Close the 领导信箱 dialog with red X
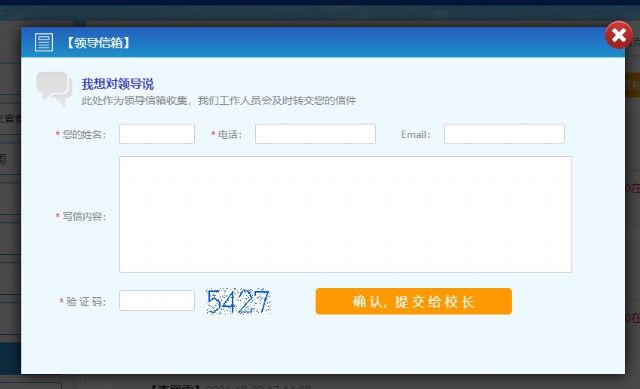Screen dimensions: 640x389 click(x=619, y=35)
